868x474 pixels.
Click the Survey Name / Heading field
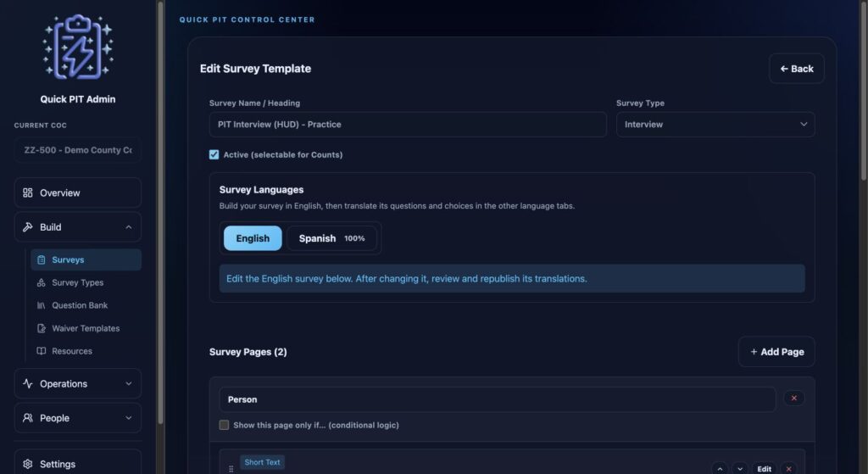coord(408,125)
